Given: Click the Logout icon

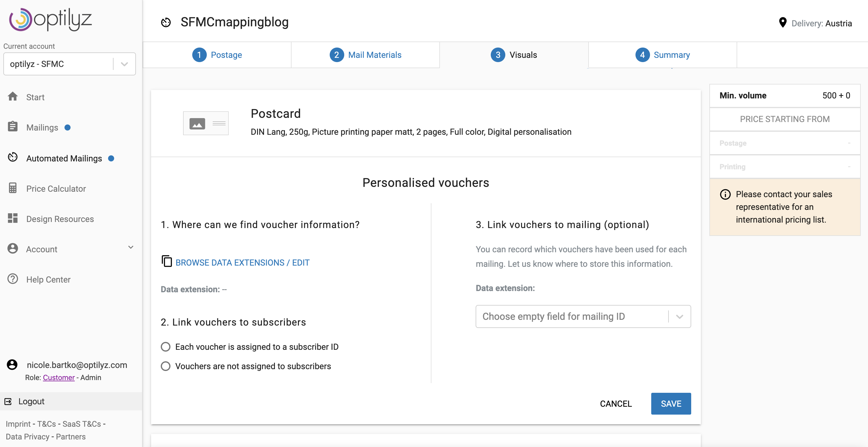Looking at the screenshot, I should (8, 401).
